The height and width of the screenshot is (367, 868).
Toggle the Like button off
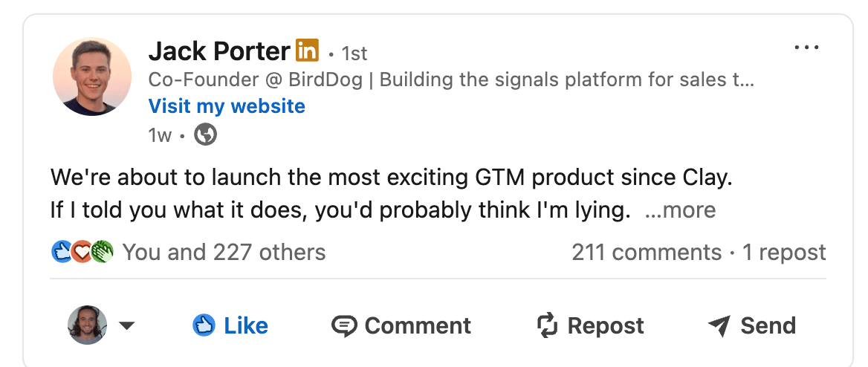tap(230, 325)
